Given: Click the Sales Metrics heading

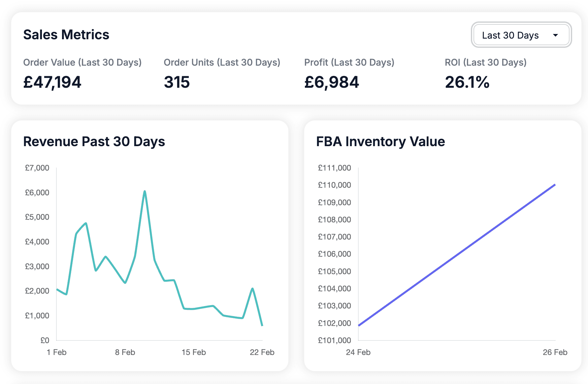Looking at the screenshot, I should pos(66,35).
